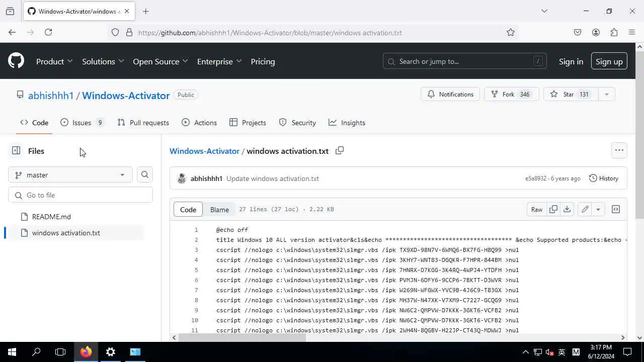This screenshot has width=644, height=362.
Task: Click the search files magnifier button
Action: (x=145, y=174)
